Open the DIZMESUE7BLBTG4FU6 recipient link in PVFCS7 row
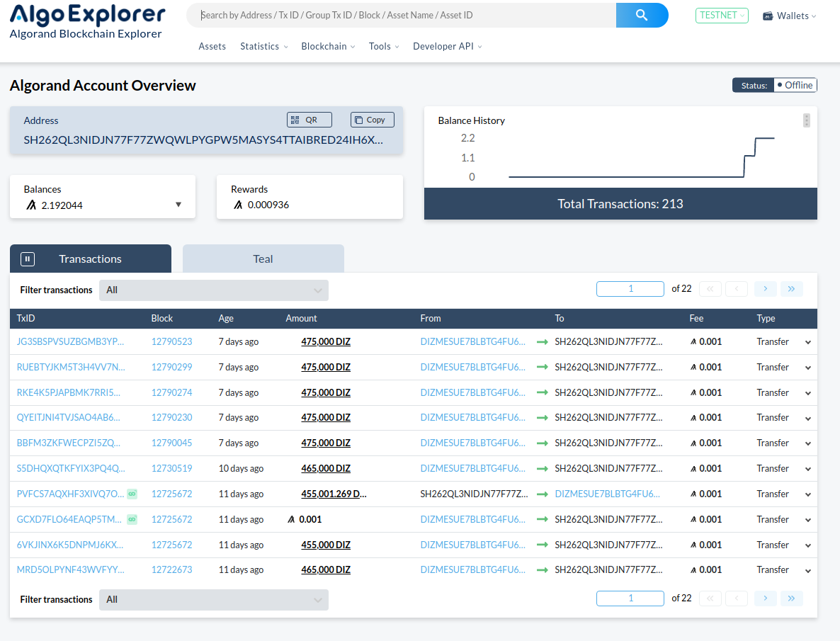The width and height of the screenshot is (840, 641). [x=607, y=494]
